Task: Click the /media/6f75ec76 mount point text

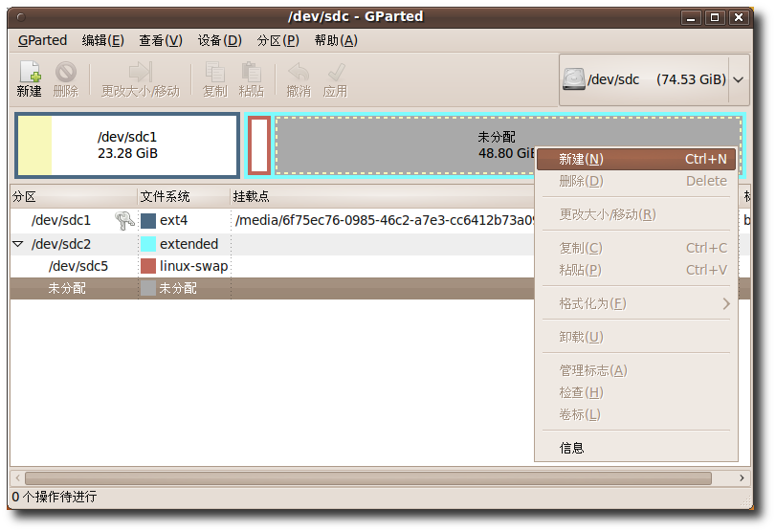Action: pyautogui.click(x=385, y=220)
